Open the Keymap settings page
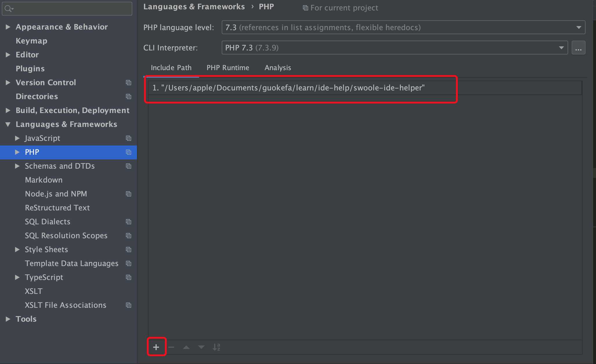Screen dimensions: 596x364 [x=31, y=41]
